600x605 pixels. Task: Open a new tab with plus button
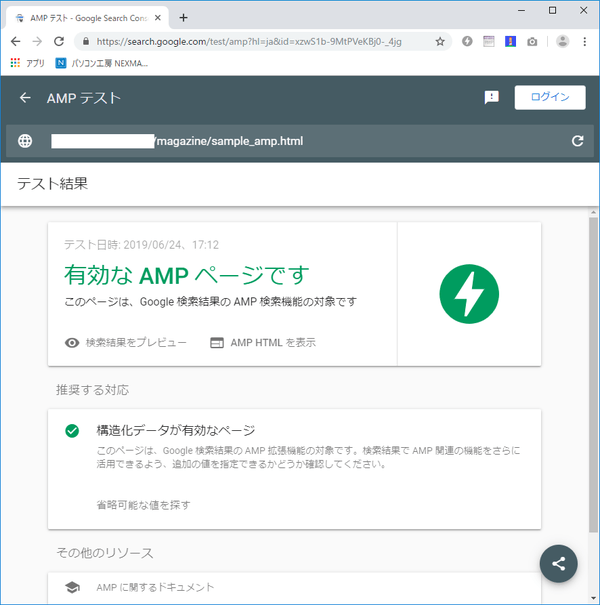point(184,18)
